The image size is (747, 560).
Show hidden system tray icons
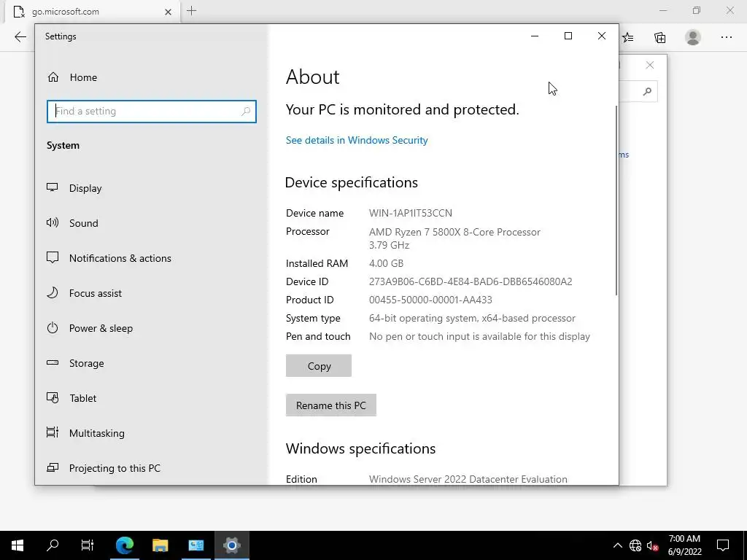point(617,545)
